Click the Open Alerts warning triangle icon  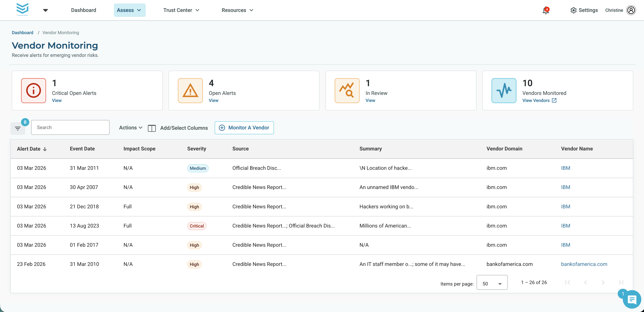click(190, 91)
